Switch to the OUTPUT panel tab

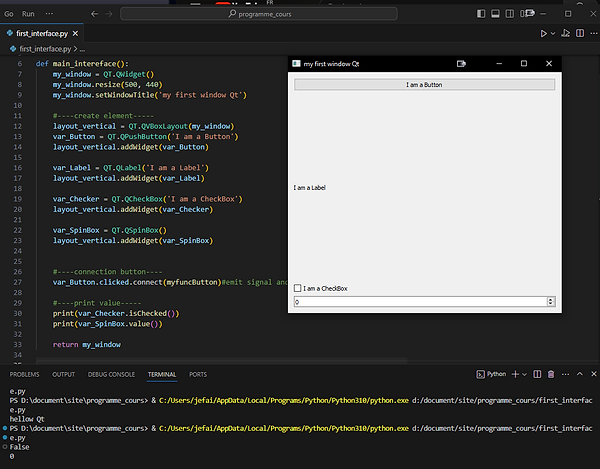[x=64, y=375]
